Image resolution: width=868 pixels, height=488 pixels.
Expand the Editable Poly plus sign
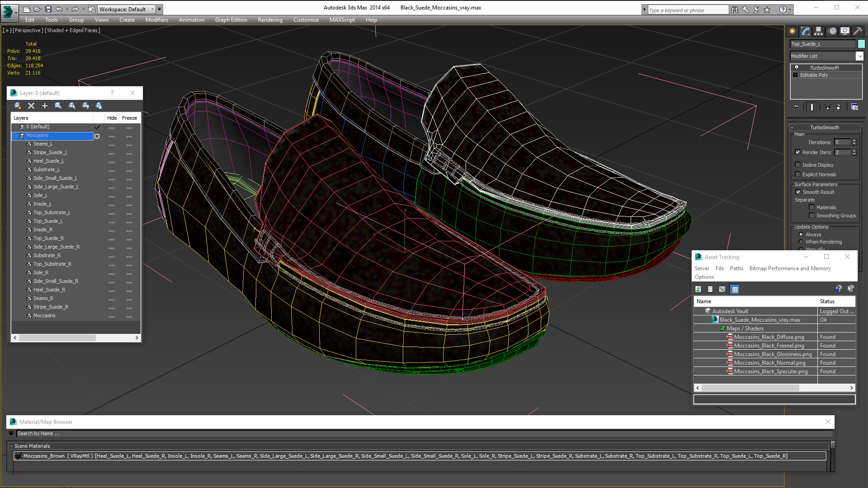(795, 75)
